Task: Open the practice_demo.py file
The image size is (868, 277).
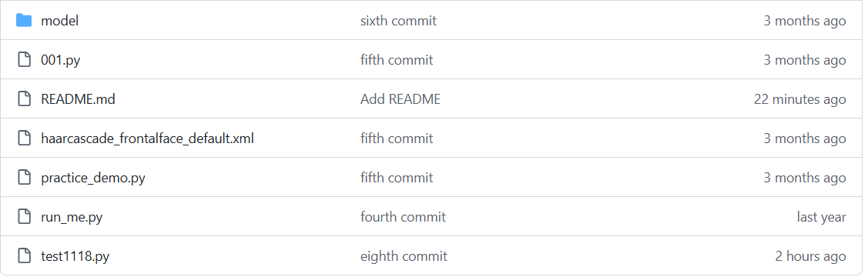Action: click(x=93, y=178)
